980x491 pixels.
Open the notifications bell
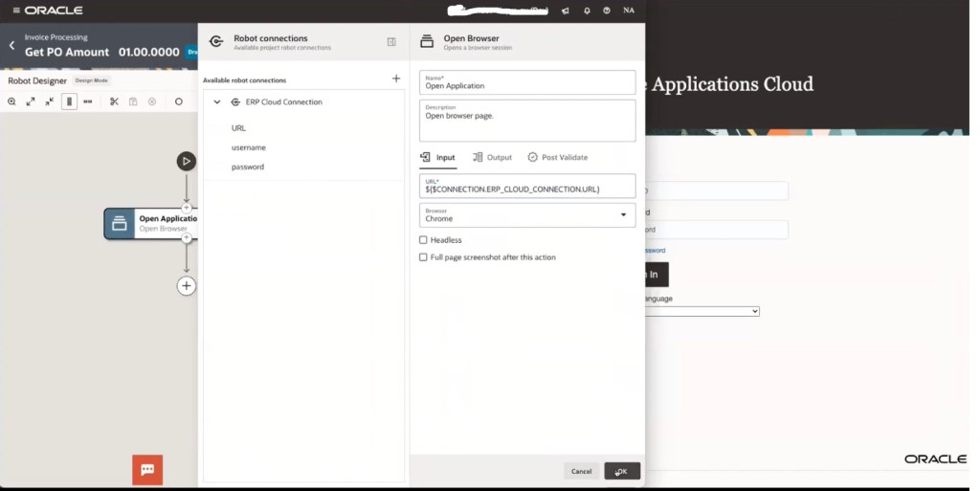(587, 11)
